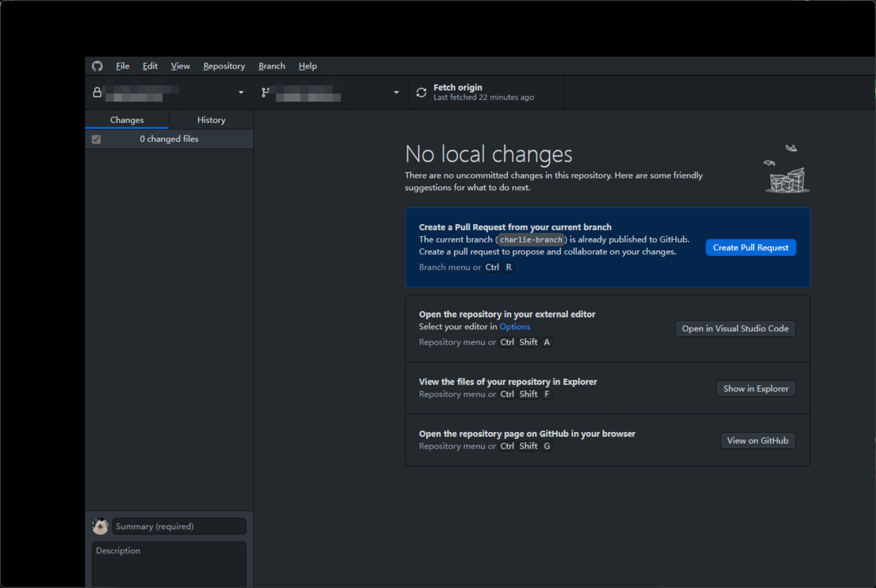The width and height of the screenshot is (876, 588).
Task: Open the Repository menu
Action: pos(224,66)
